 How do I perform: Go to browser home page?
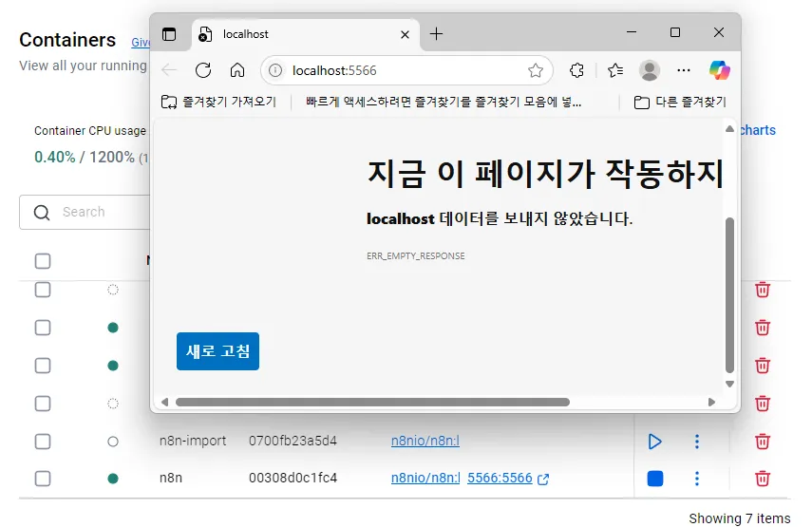pyautogui.click(x=237, y=70)
